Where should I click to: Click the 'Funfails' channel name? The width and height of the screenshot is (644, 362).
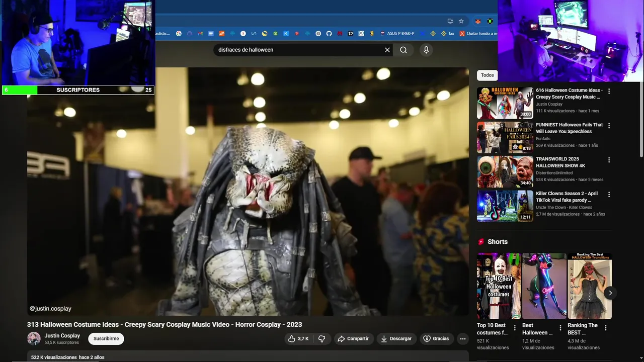[543, 139]
